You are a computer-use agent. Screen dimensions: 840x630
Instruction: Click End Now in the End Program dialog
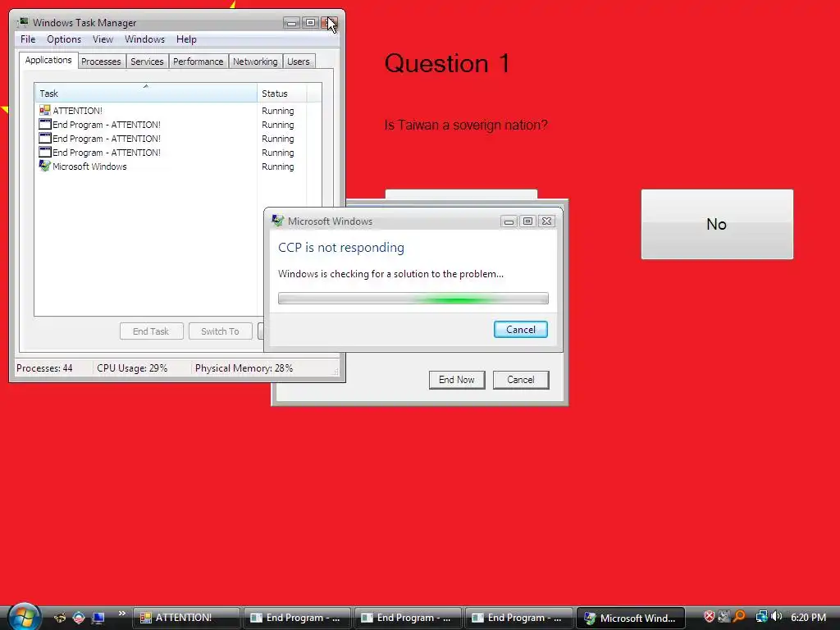click(456, 380)
